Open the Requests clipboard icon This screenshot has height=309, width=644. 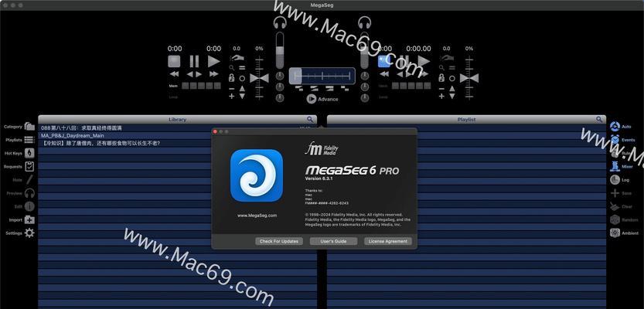pos(29,167)
